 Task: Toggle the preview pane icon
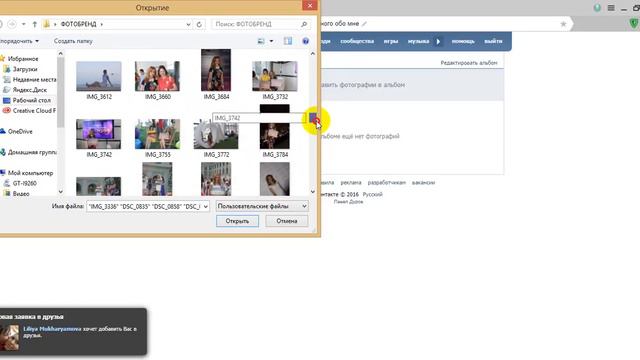click(288, 41)
